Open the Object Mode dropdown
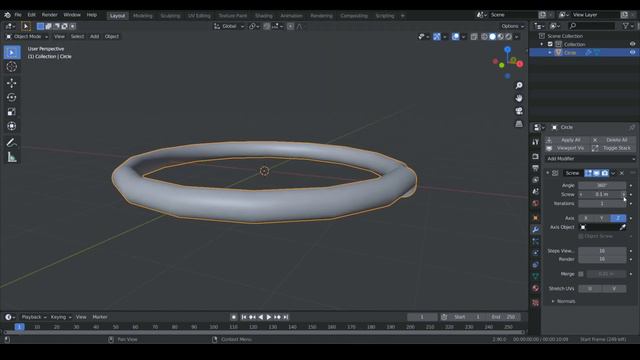Image resolution: width=640 pixels, height=360 pixels. point(27,37)
